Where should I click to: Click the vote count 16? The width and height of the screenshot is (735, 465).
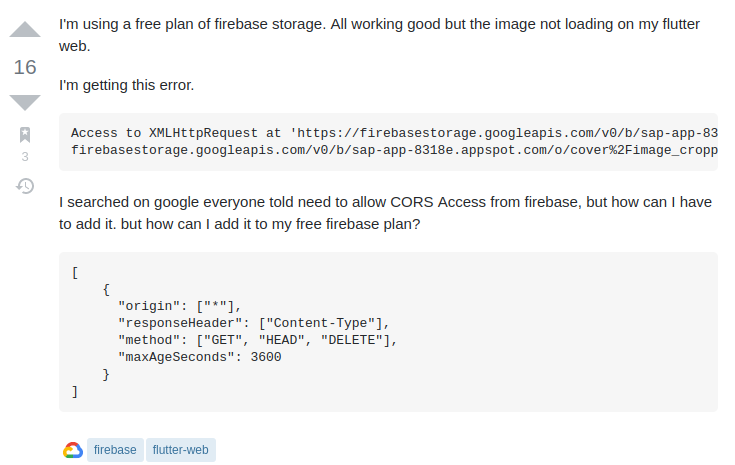pyautogui.click(x=25, y=67)
